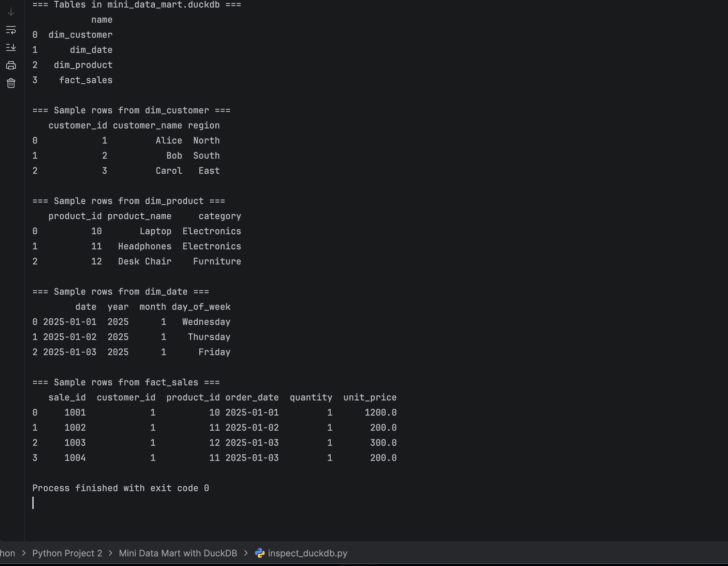Click the down arrow scroll icon

[11, 12]
